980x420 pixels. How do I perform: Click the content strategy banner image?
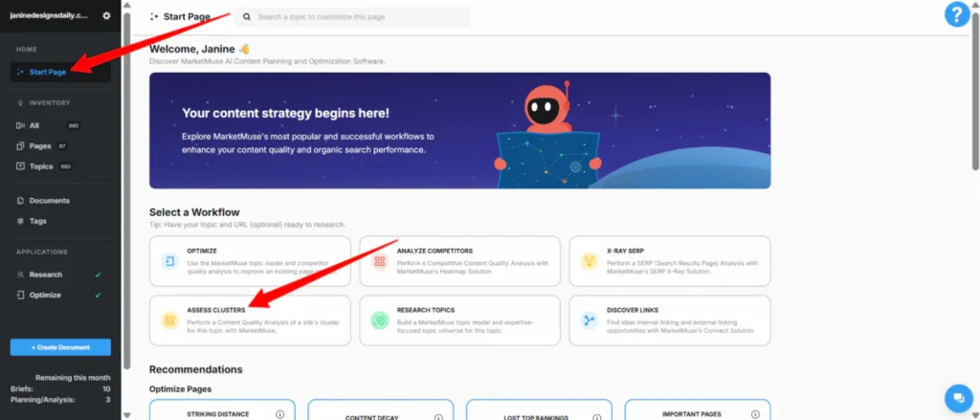459,131
